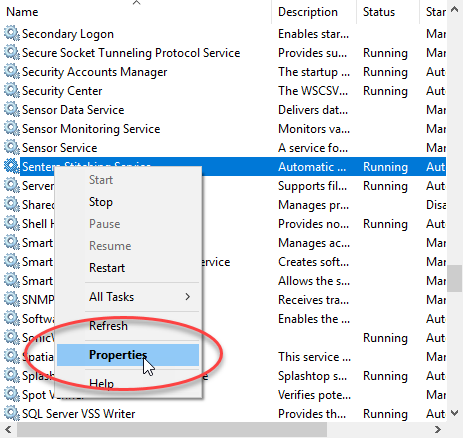Click the gear icon next to Sensor Data Service
The width and height of the screenshot is (463, 438).
[12, 109]
